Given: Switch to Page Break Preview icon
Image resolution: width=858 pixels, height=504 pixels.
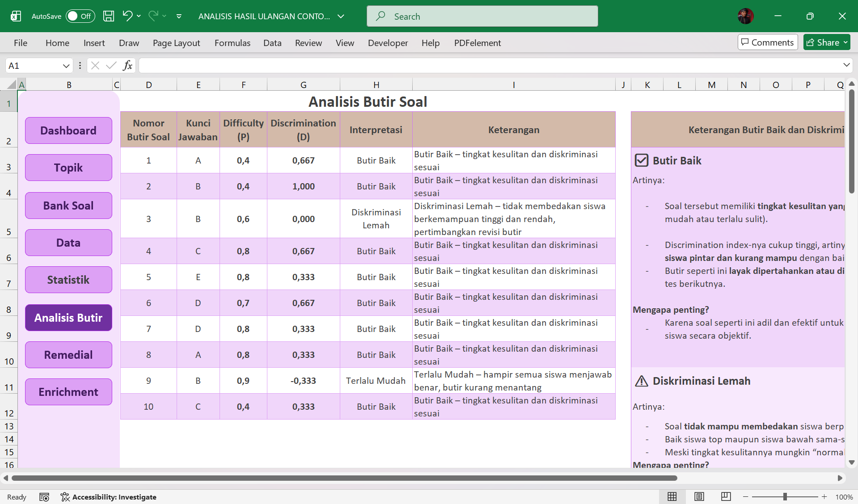Looking at the screenshot, I should [x=726, y=496].
